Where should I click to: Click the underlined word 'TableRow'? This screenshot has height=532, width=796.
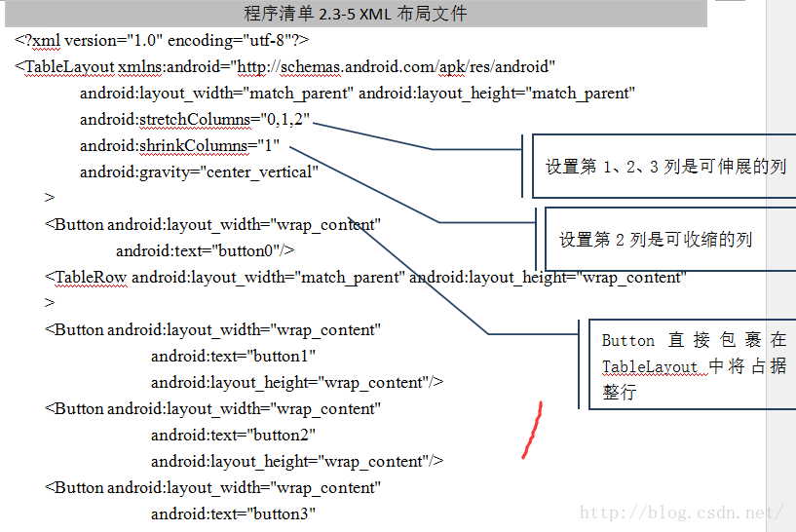click(x=91, y=278)
